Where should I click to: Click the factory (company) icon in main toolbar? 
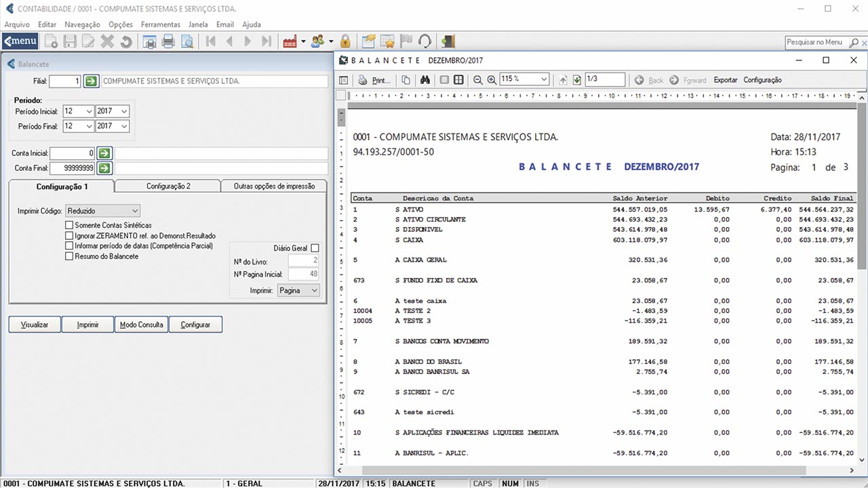(x=290, y=41)
